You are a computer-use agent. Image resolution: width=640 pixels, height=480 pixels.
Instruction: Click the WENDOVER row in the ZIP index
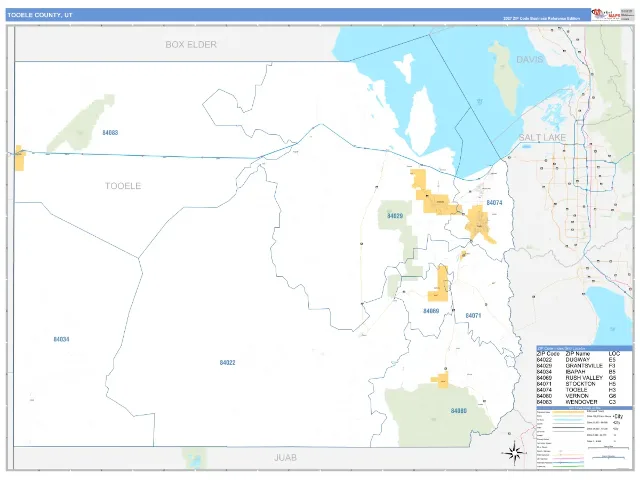pyautogui.click(x=576, y=402)
